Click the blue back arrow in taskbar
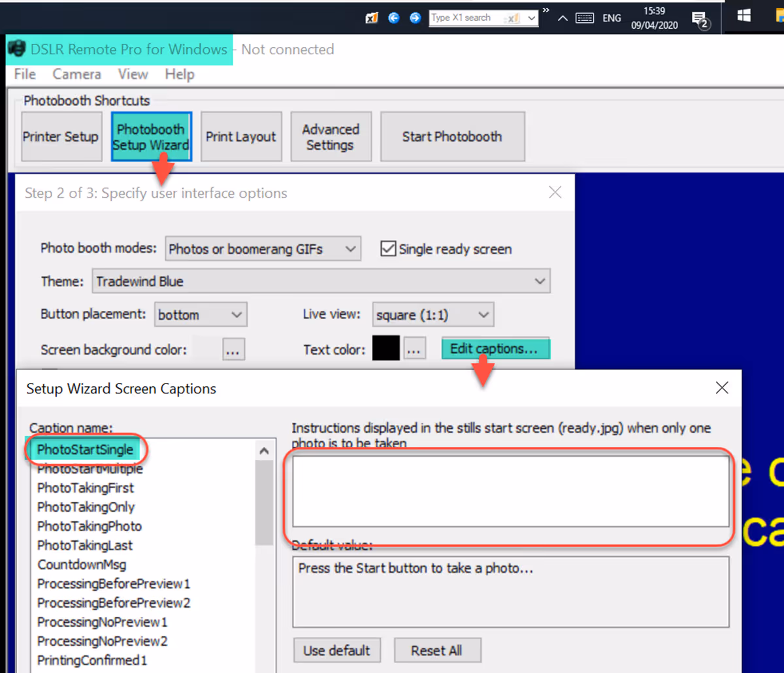The height and width of the screenshot is (673, 784). [x=393, y=18]
